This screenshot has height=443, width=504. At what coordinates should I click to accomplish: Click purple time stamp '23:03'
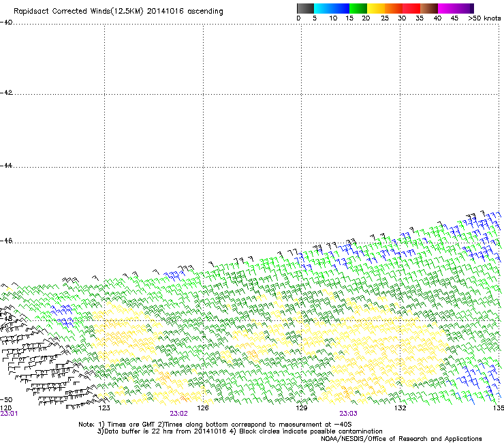tap(349, 414)
